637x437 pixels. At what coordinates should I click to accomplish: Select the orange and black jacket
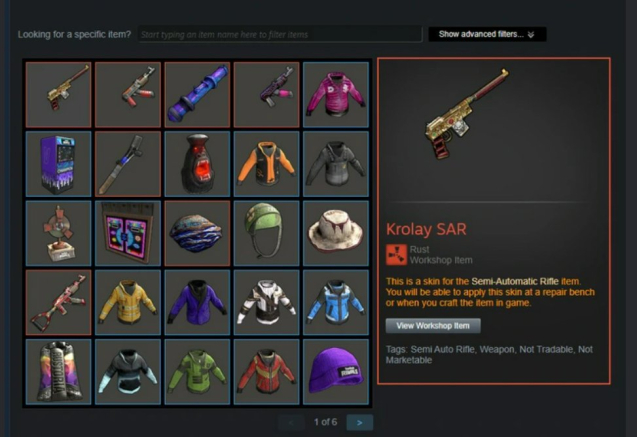266,164
